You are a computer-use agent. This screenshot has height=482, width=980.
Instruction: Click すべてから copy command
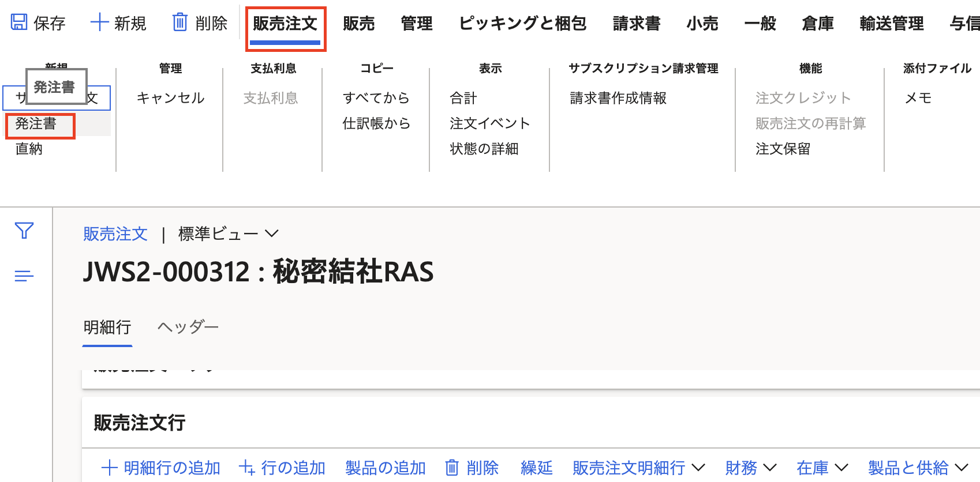pos(376,98)
